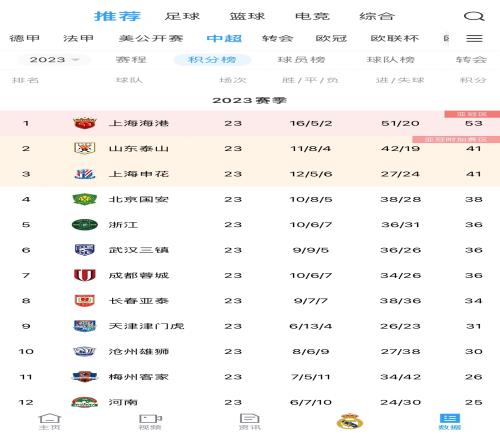Open the 球员榜 player ranking sub-tab
This screenshot has width=500, height=440.
[301, 60]
